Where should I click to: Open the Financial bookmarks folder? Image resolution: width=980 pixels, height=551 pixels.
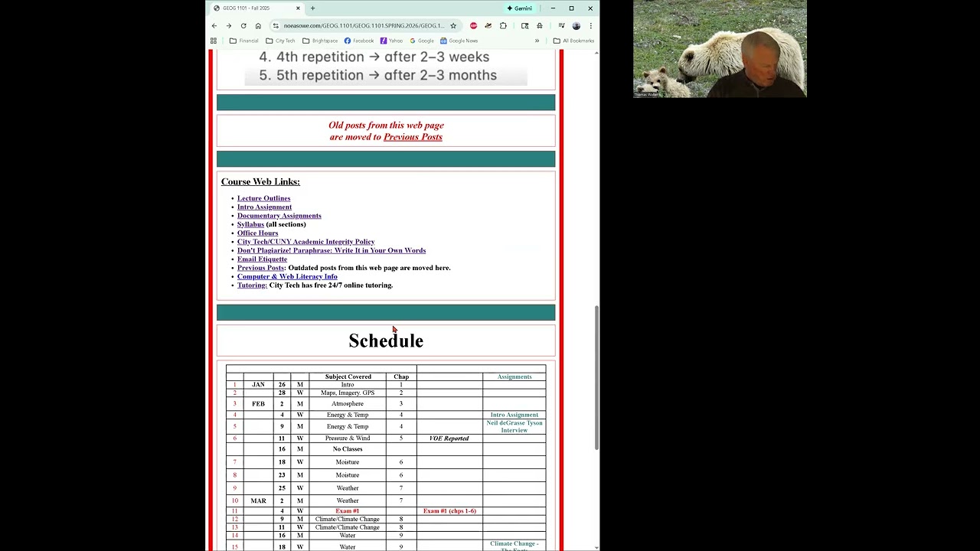point(244,41)
